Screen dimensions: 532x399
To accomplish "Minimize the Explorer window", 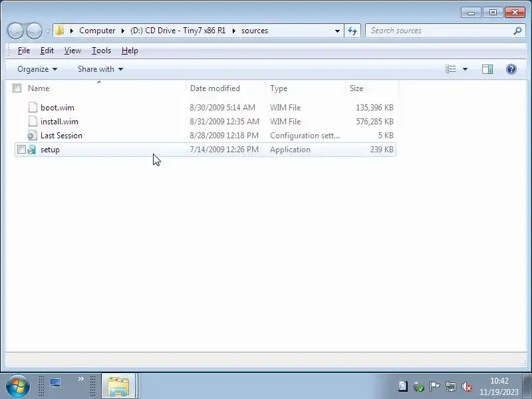I will pos(471,13).
